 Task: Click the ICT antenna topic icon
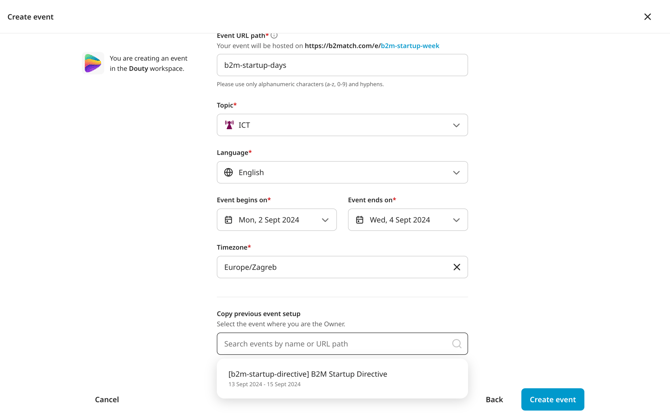(229, 125)
